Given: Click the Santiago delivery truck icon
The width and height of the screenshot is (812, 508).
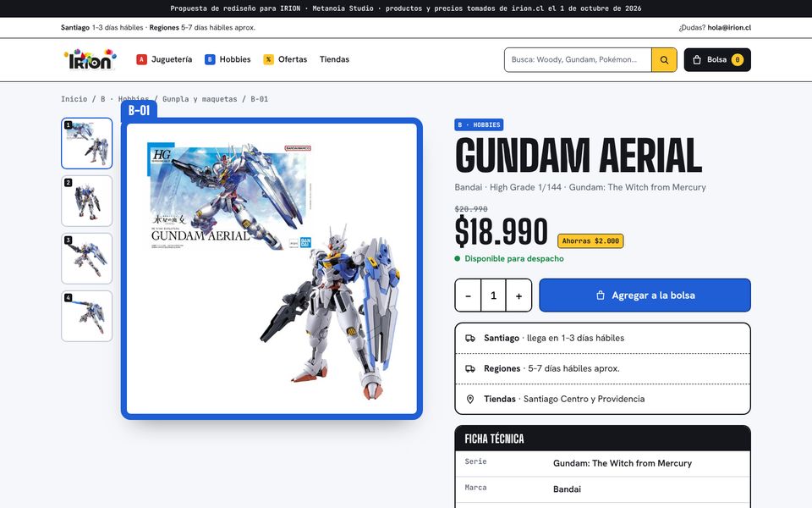Looking at the screenshot, I should pos(470,338).
